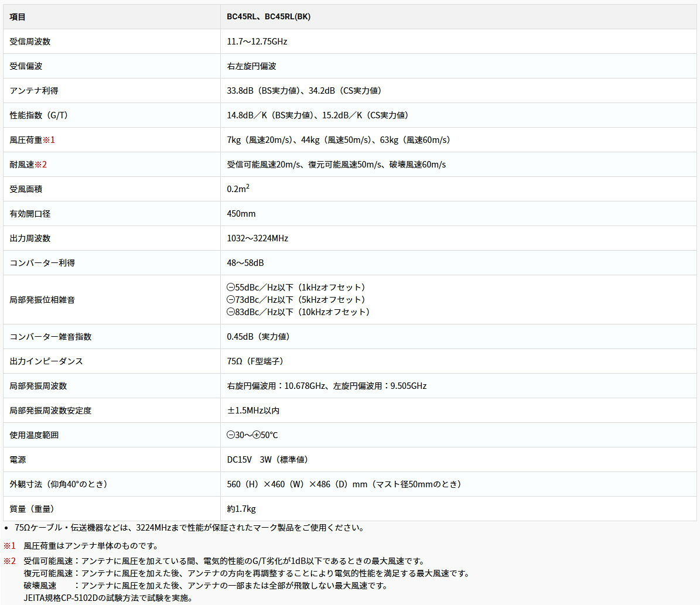
Task: Select the "BC45RL、BC45RL(BK)" model header
Action: tap(269, 17)
